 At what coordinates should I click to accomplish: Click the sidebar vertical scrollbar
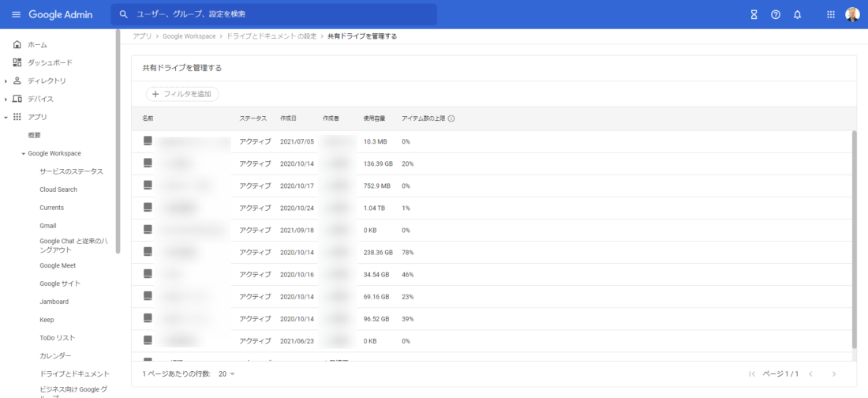[x=118, y=141]
